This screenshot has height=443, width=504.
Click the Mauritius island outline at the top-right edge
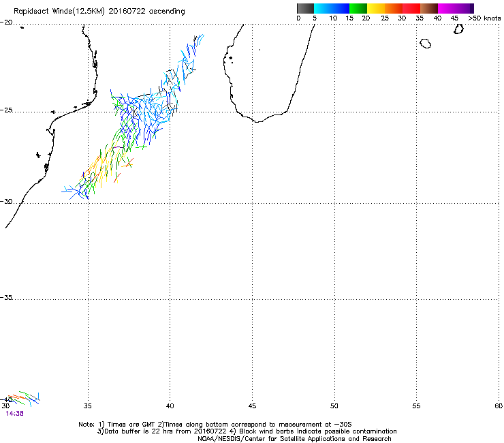(458, 29)
